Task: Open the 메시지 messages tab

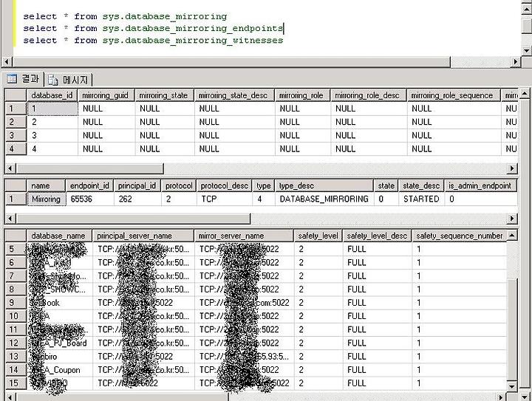Action: [x=68, y=80]
